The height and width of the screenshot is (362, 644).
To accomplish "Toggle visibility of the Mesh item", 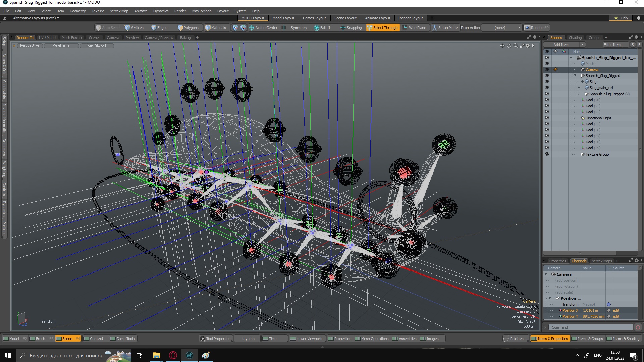I will point(547,64).
